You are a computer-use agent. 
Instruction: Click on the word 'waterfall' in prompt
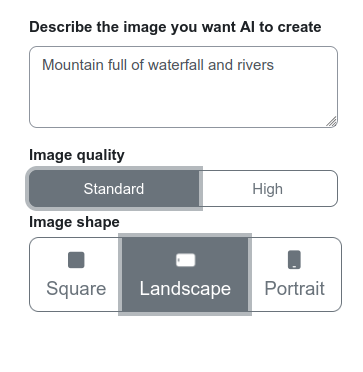click(x=176, y=65)
